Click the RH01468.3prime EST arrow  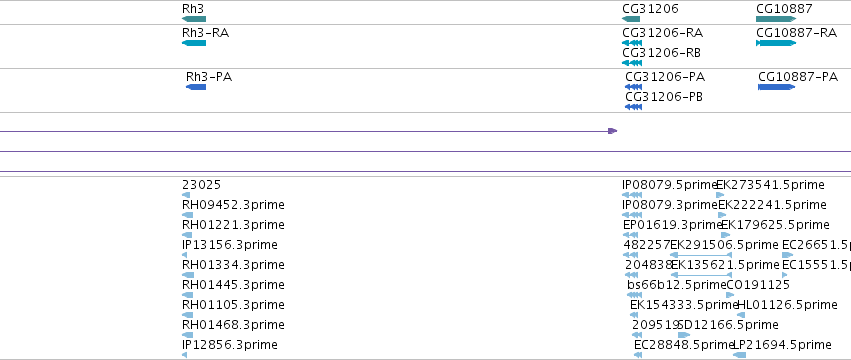click(187, 335)
